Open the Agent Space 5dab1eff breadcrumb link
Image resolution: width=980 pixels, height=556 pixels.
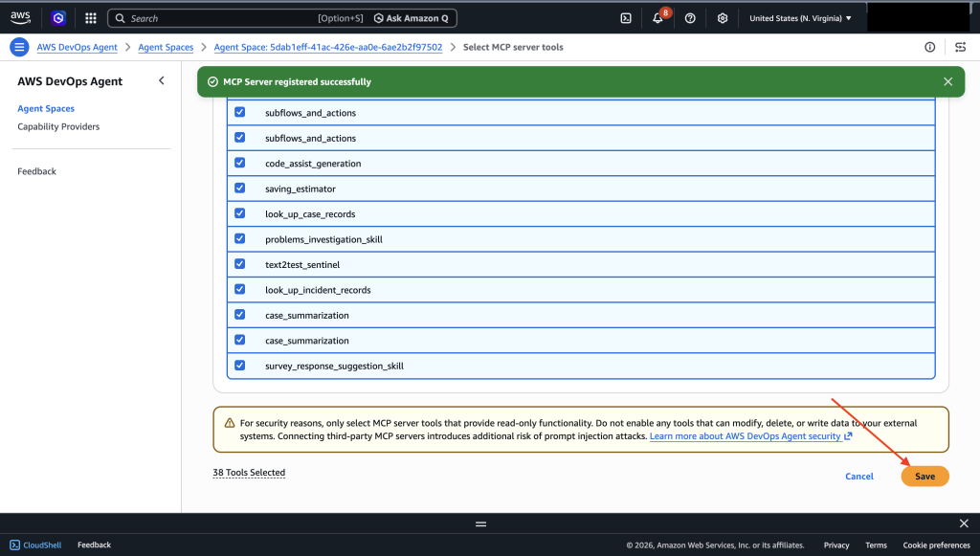click(x=328, y=47)
